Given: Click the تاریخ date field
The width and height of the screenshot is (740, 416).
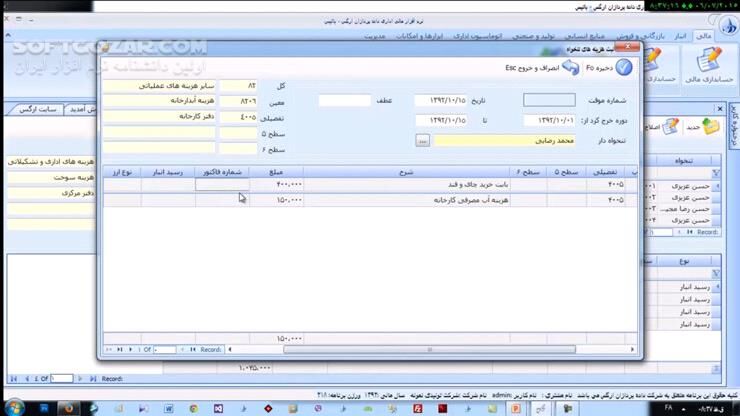Looking at the screenshot, I should click(440, 101).
